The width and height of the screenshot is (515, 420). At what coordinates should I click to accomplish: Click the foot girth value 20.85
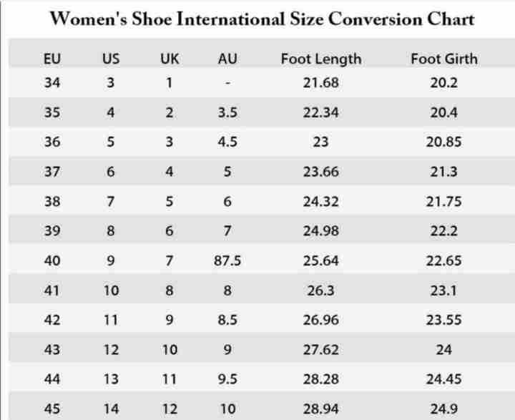(x=443, y=142)
